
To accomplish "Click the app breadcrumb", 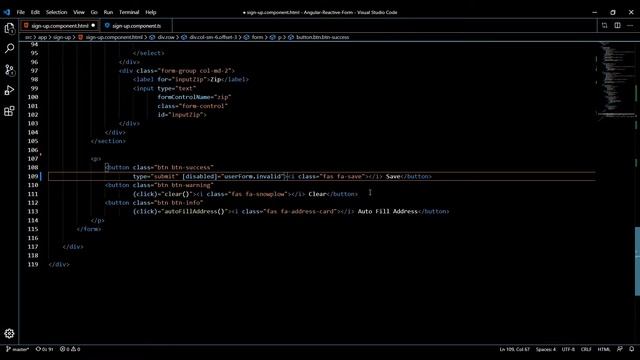I will [x=42, y=37].
